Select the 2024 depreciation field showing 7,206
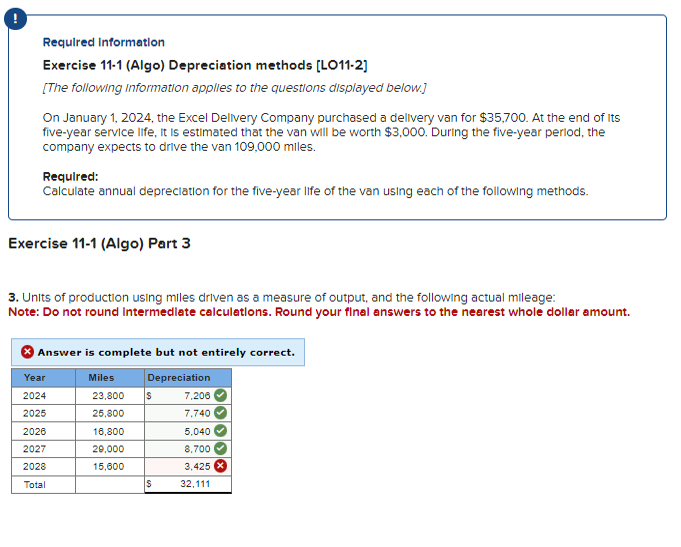 click(x=188, y=396)
